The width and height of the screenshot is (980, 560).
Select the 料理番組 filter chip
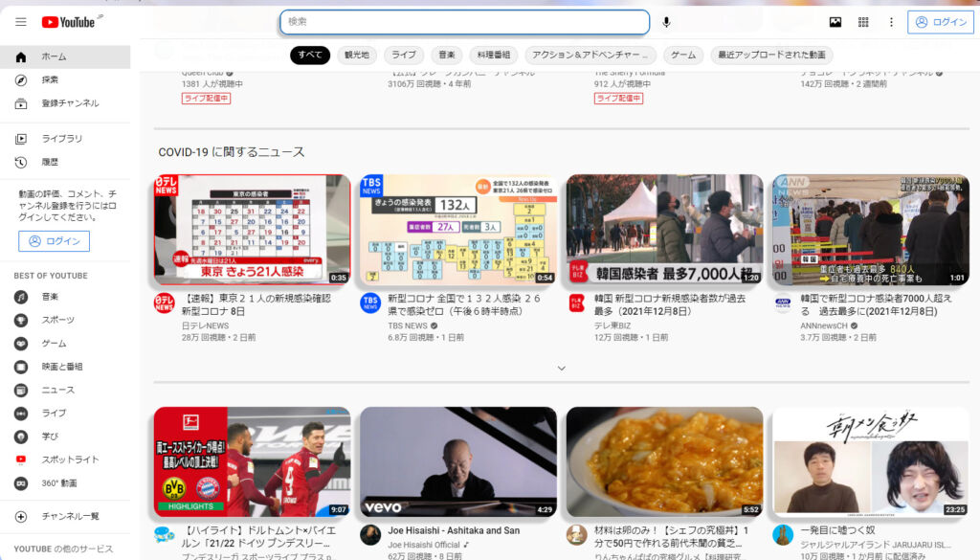tap(494, 55)
